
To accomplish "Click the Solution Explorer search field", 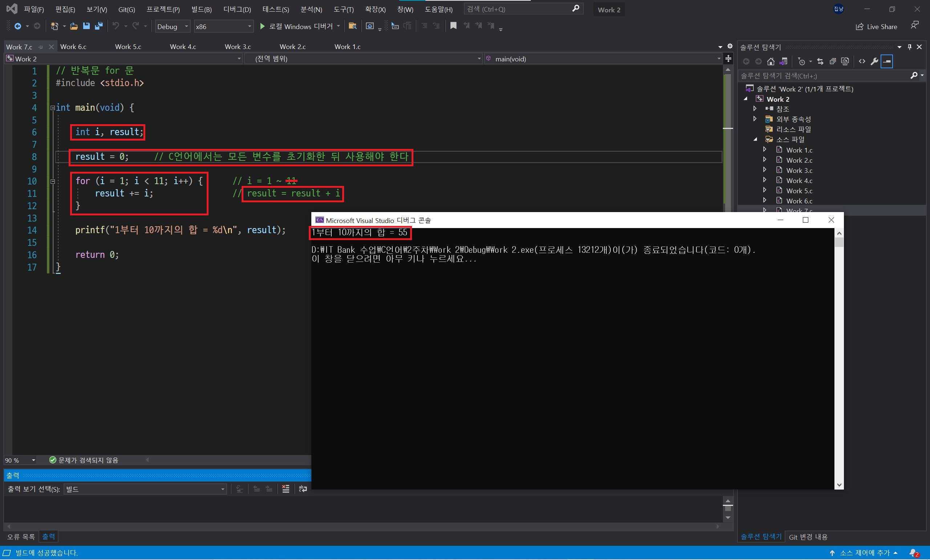I will [x=823, y=76].
